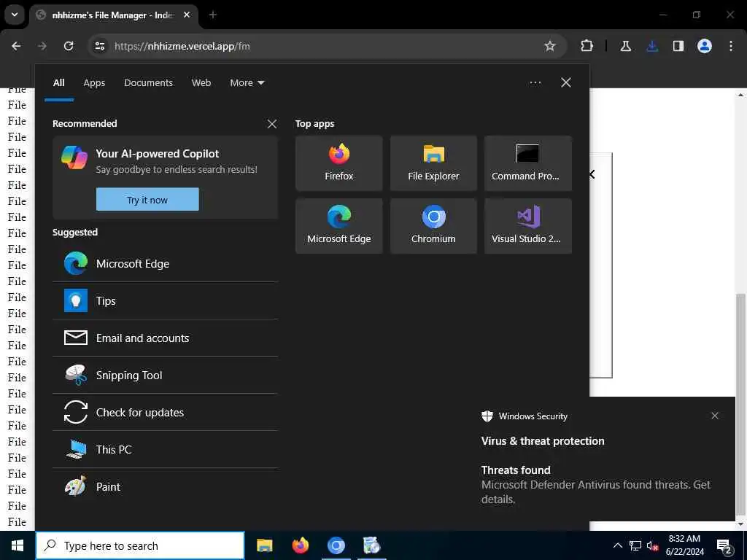Click the muted volume tray icon
This screenshot has height=560, width=747.
652,545
